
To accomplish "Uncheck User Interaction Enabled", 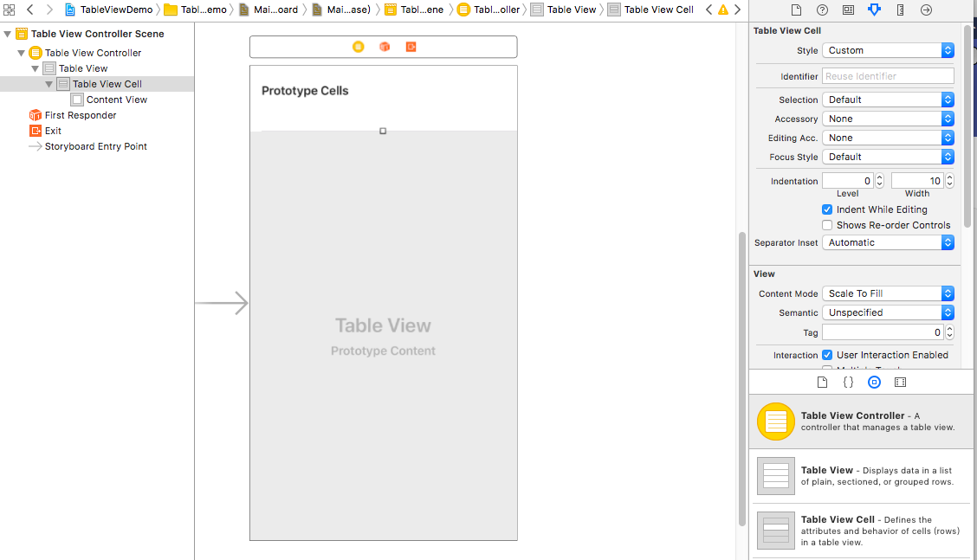I will pos(827,355).
